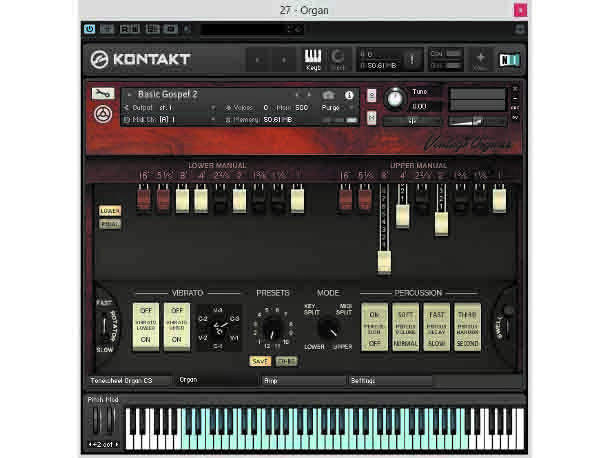This screenshot has height=458, width=610.
Task: Show the Kontakt on-screen keyboard (Keyb)
Action: click(x=313, y=60)
